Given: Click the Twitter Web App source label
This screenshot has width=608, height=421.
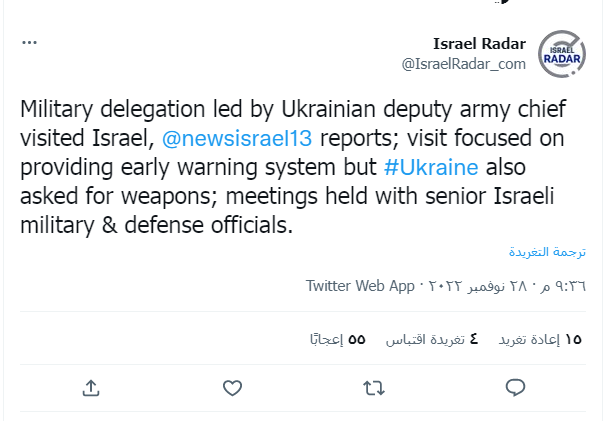Looking at the screenshot, I should click(360, 286).
